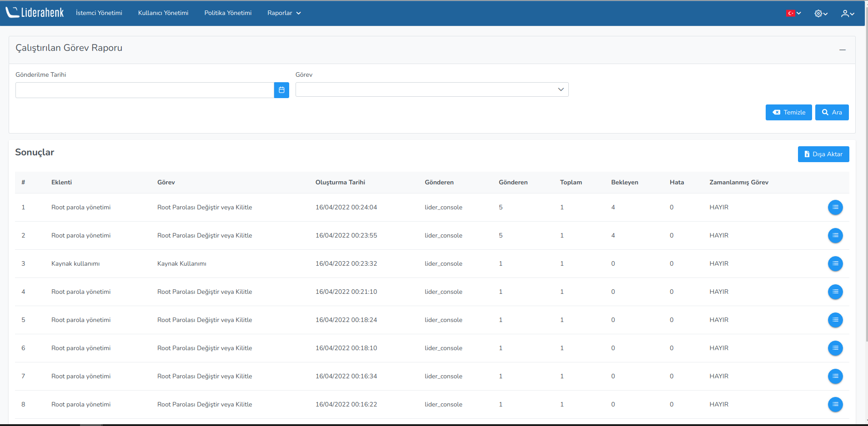Screen dimensions: 868x426
Task: Expand the Raporlar menu
Action: (x=284, y=13)
